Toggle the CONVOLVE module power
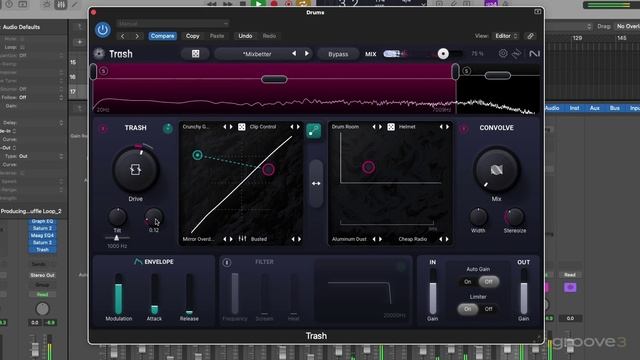Image resolution: width=640 pixels, height=360 pixels. point(463,129)
